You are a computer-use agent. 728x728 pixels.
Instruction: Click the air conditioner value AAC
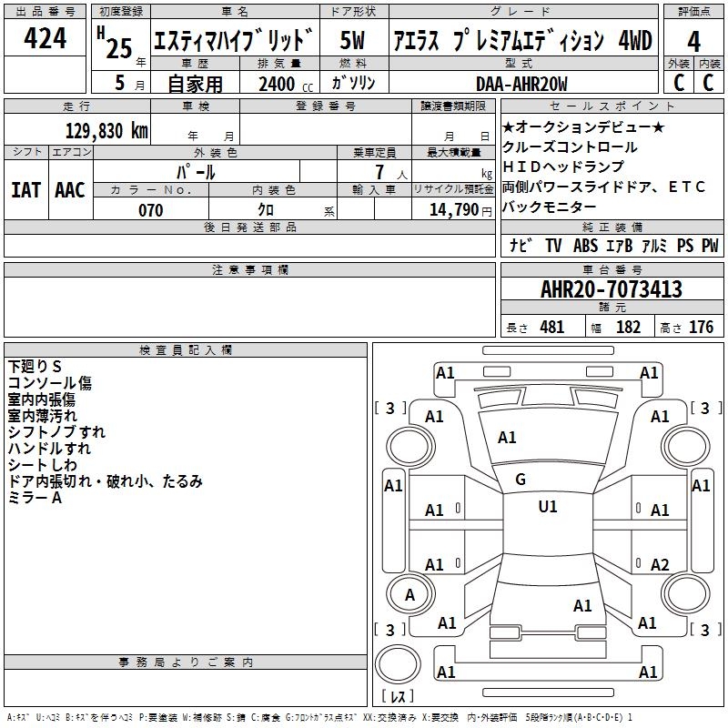[70, 190]
